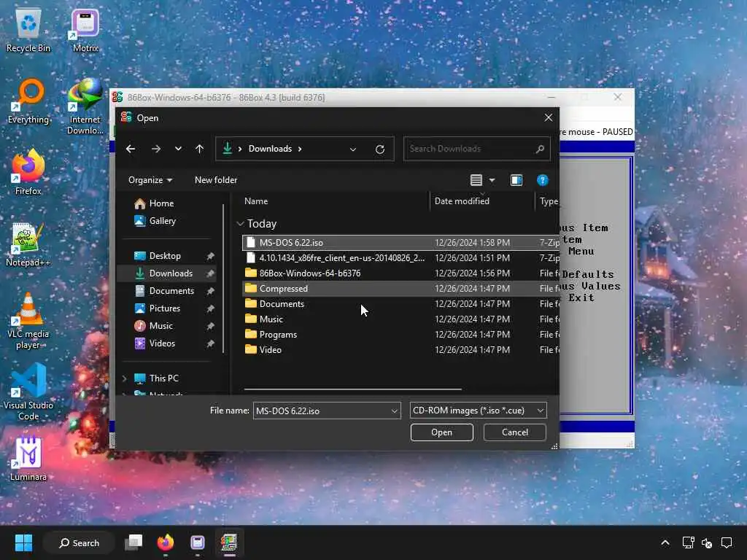The height and width of the screenshot is (560, 747).
Task: Select the Programs folder
Action: (400, 334)
